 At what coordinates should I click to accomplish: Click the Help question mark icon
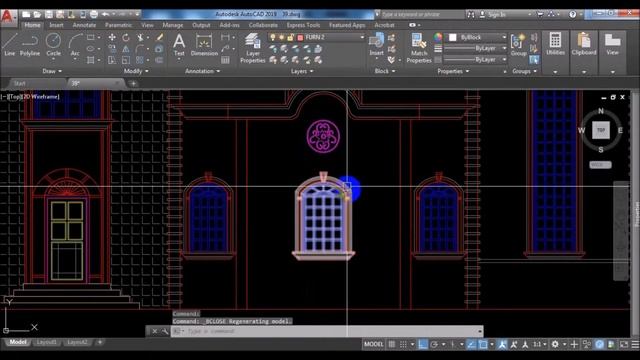[x=573, y=14]
